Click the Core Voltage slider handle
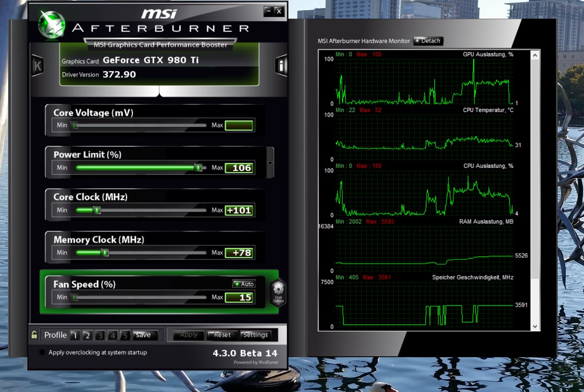This screenshot has height=392, width=584. [75, 125]
